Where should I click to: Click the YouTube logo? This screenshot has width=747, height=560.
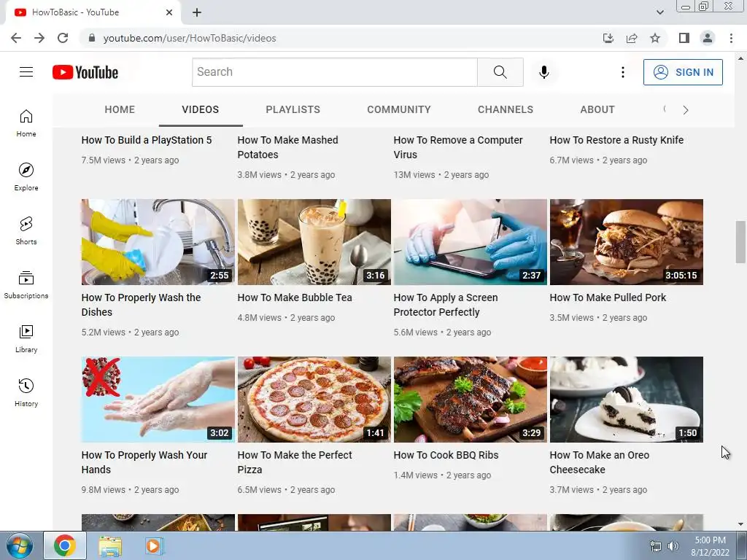click(85, 72)
